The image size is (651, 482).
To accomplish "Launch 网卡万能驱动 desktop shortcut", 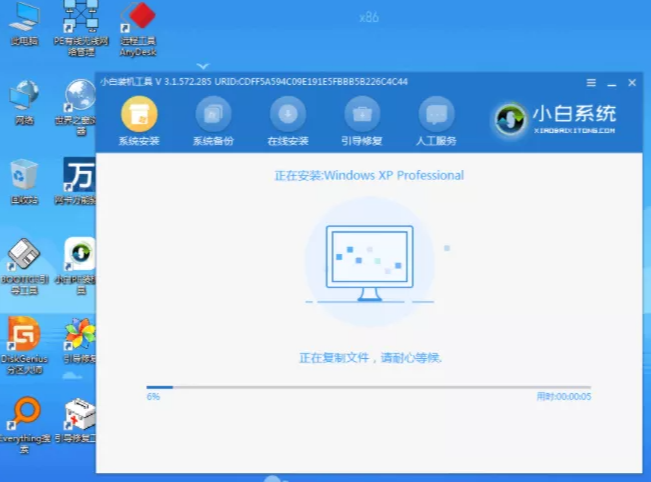I will point(77,181).
